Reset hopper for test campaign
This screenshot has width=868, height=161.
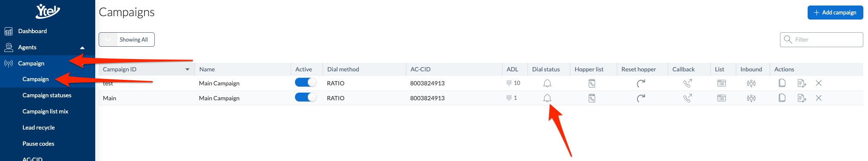(641, 83)
